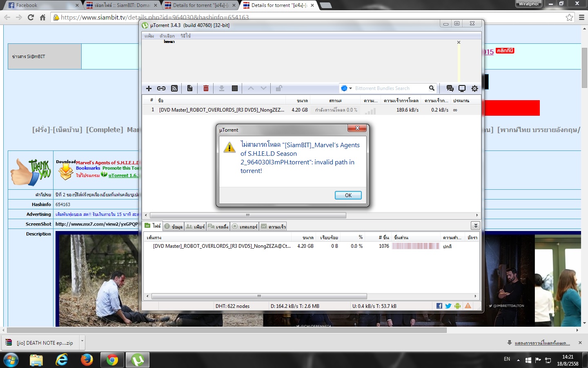Click the horizontal scrollbar of files pane

click(259, 296)
